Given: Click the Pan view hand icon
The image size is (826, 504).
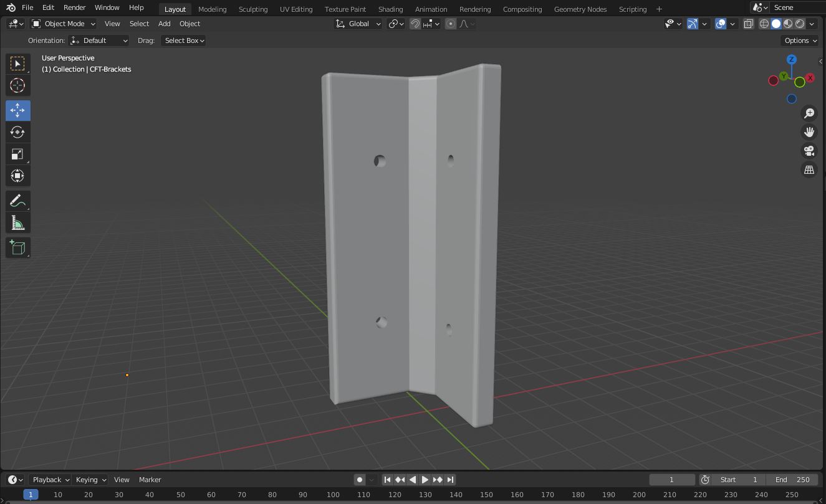Looking at the screenshot, I should (809, 131).
